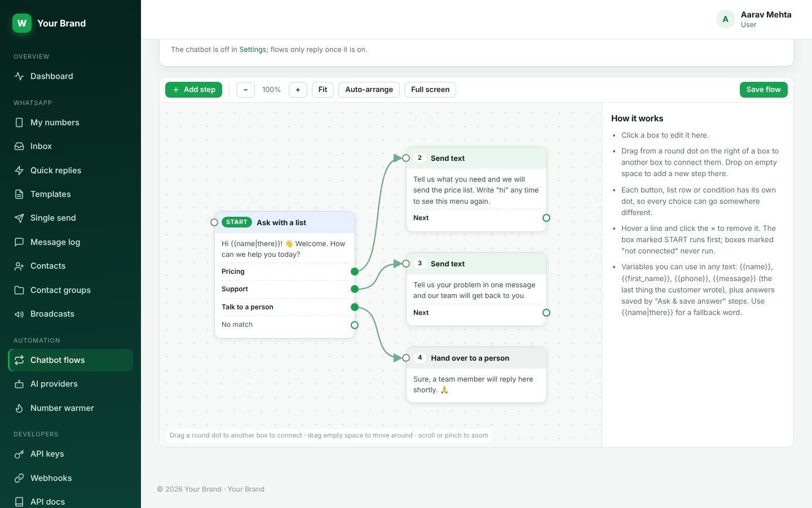This screenshot has height=508, width=812.
Task: Click the Pricing row output dot
Action: (x=355, y=271)
